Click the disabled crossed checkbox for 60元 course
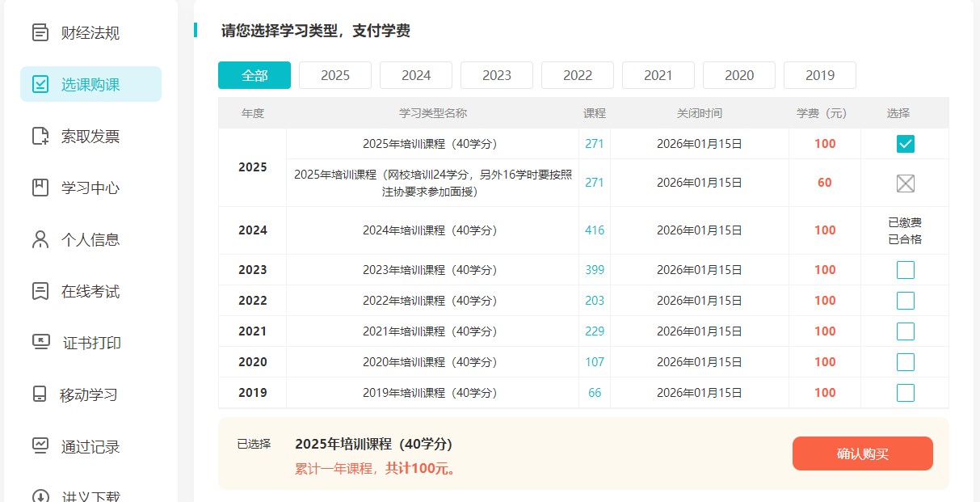This screenshot has height=502, width=980. pos(905,184)
